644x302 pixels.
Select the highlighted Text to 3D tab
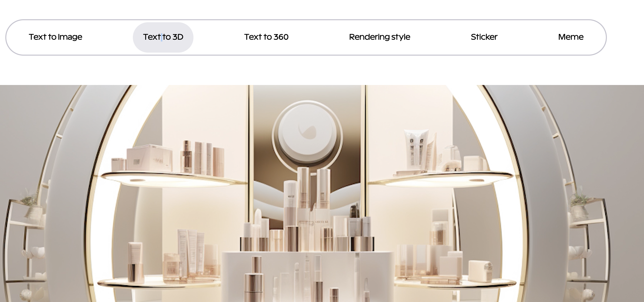coord(163,37)
